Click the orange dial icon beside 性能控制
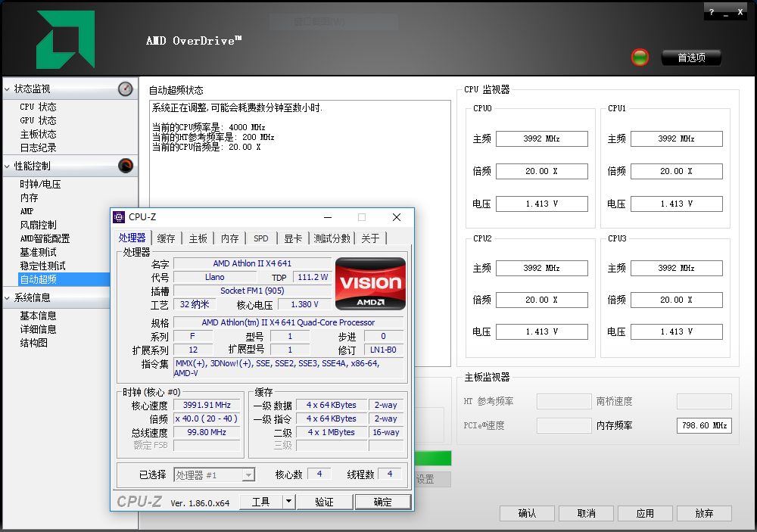757x532 pixels. pyautogui.click(x=126, y=166)
